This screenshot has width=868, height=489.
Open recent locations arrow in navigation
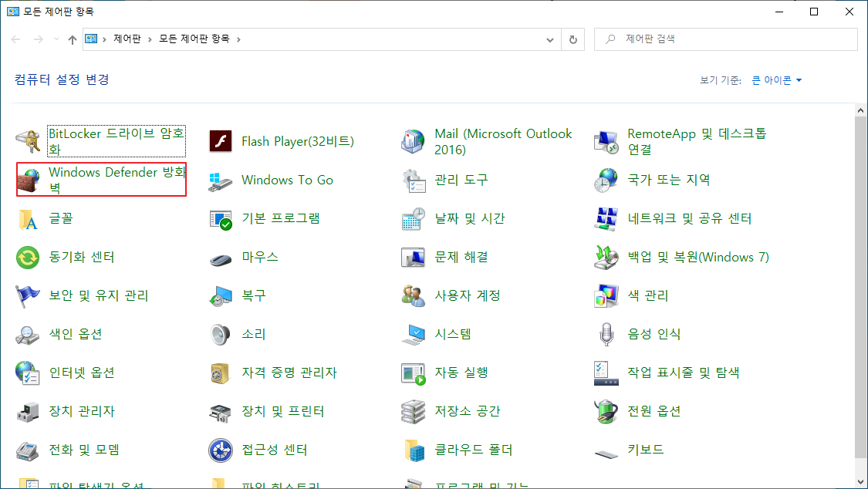(x=56, y=39)
